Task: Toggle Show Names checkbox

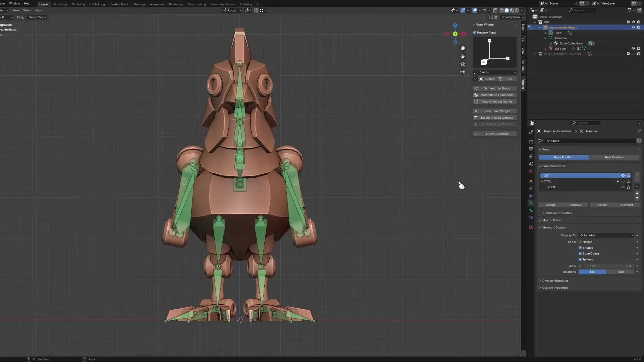Action: (x=580, y=242)
